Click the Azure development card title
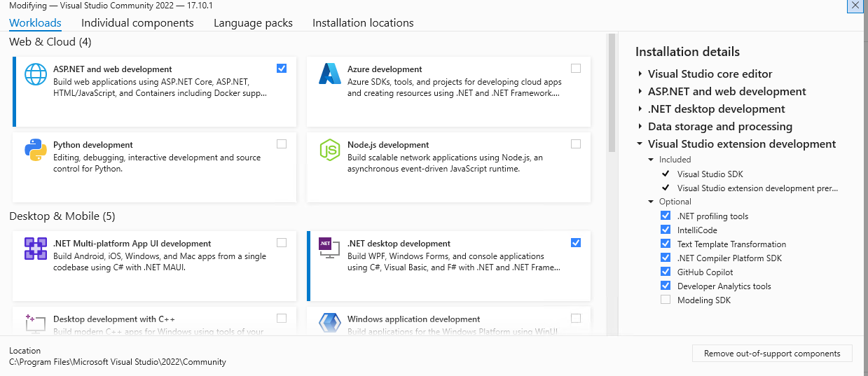Viewport: 868px width, 376px height. click(x=385, y=69)
